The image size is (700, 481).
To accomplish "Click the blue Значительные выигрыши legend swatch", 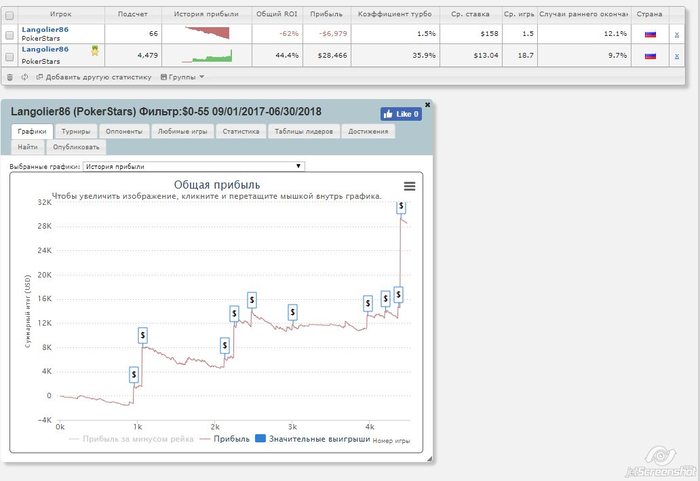I will (260, 439).
